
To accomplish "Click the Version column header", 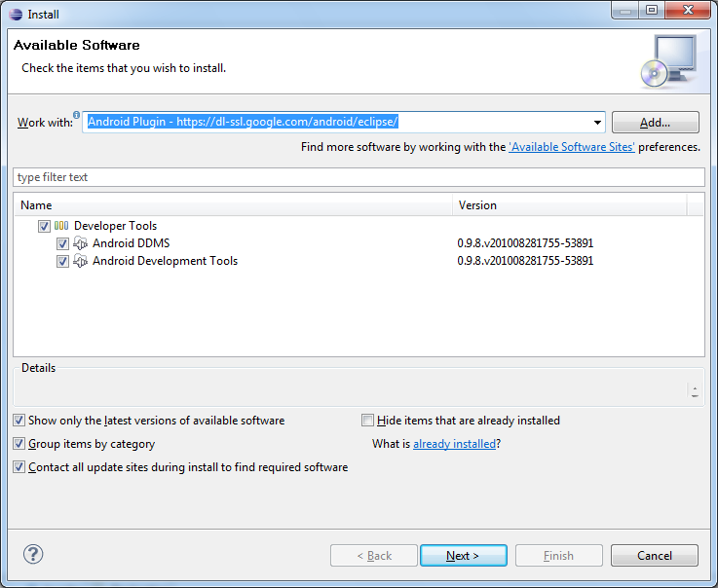I will (570, 205).
